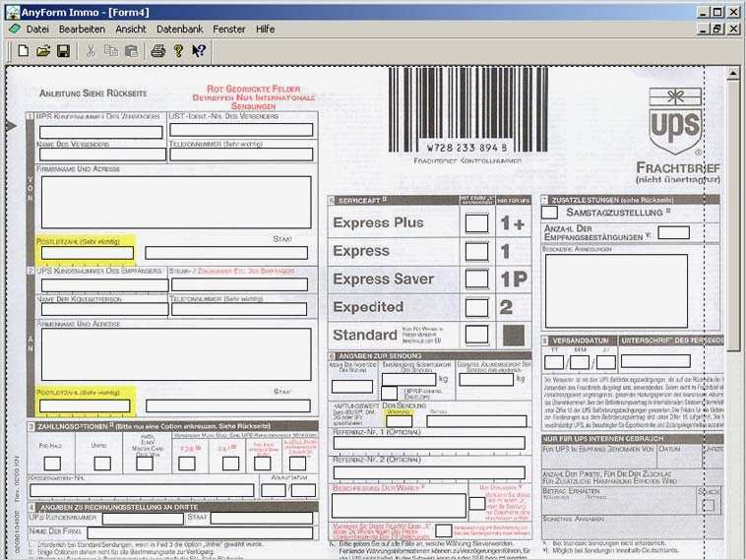
Task: Click the recipient Postleitzahl highlighted field
Action: pyautogui.click(x=85, y=405)
